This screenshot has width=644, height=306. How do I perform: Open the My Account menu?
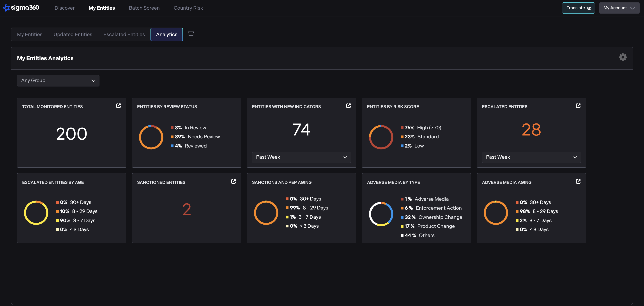pyautogui.click(x=619, y=8)
